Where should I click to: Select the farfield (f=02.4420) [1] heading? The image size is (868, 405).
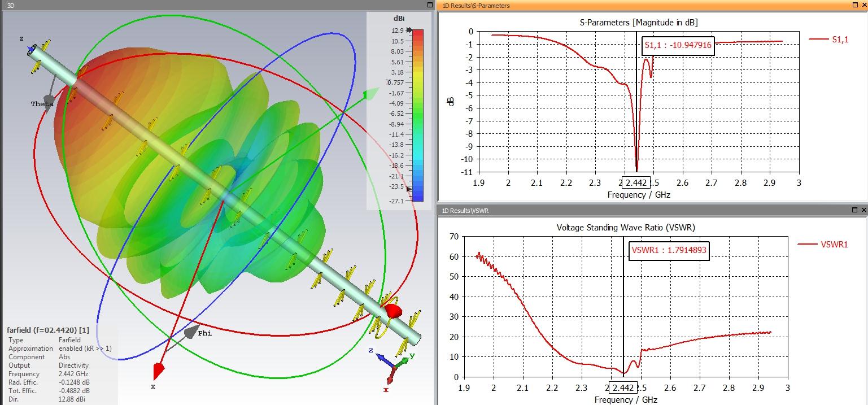48,330
